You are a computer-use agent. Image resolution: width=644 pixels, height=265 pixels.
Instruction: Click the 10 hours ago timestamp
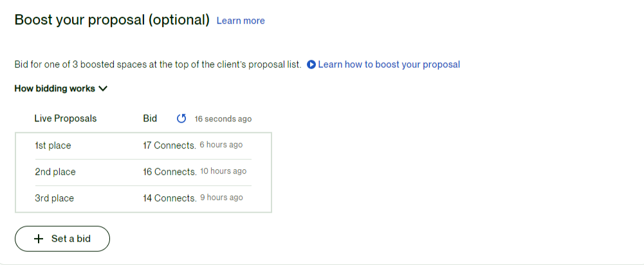click(x=223, y=171)
